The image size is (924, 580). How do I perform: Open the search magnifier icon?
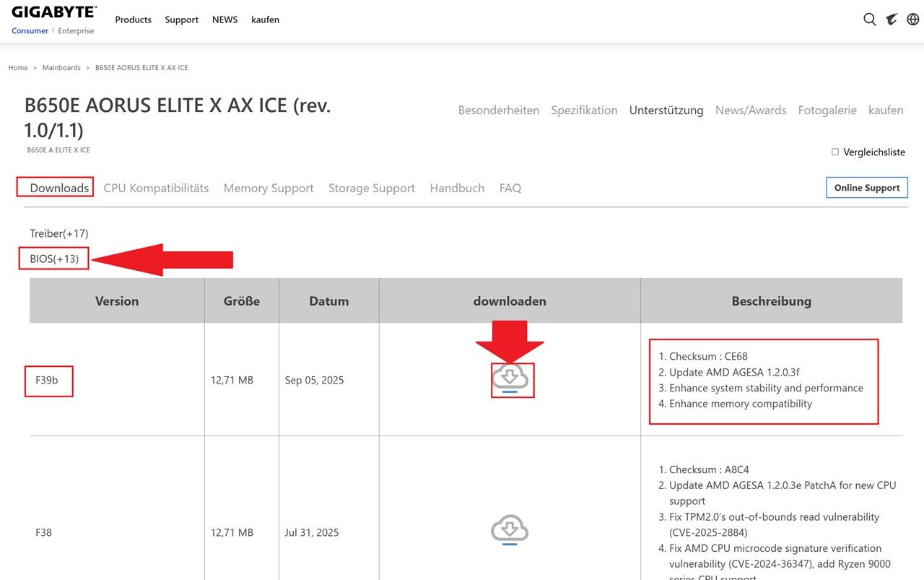870,20
